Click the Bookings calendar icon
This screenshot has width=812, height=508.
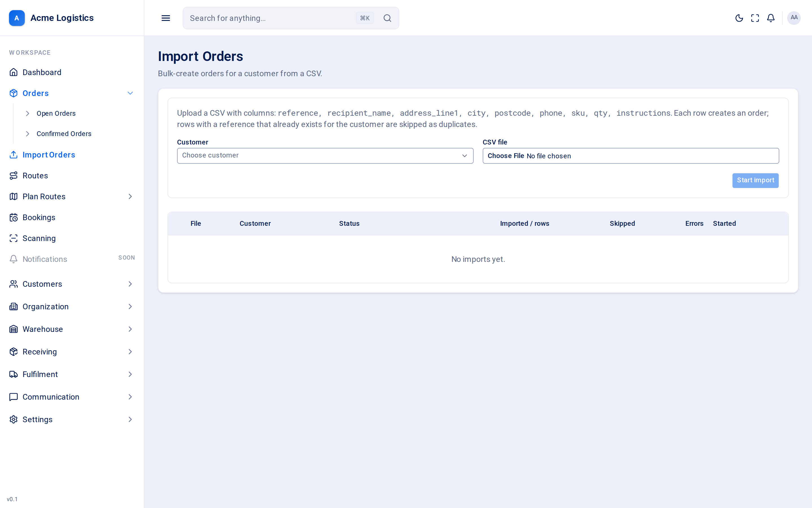pyautogui.click(x=14, y=217)
